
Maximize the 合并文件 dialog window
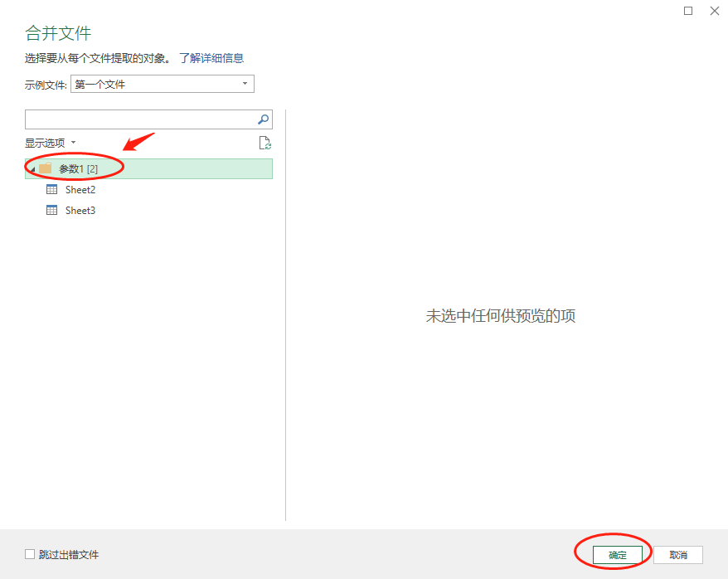688,11
